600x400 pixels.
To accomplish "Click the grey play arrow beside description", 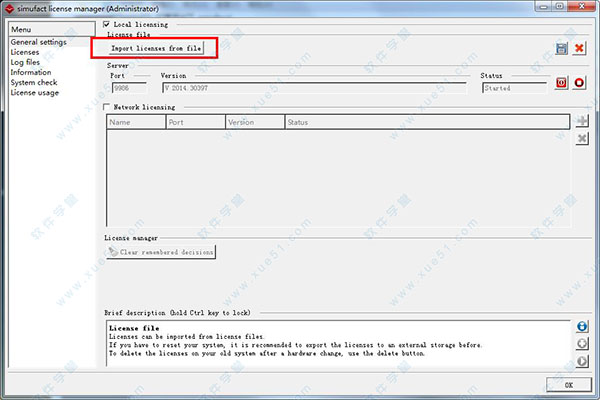I will [582, 361].
